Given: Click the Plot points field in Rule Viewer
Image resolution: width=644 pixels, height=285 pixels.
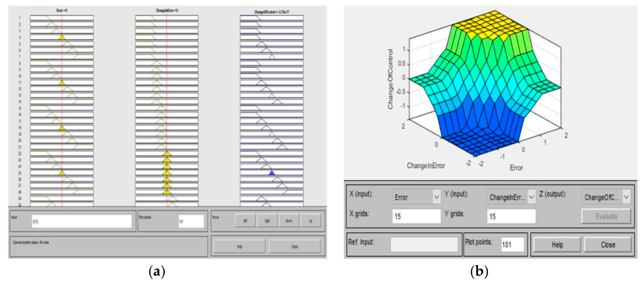Looking at the screenshot, I should point(191,221).
